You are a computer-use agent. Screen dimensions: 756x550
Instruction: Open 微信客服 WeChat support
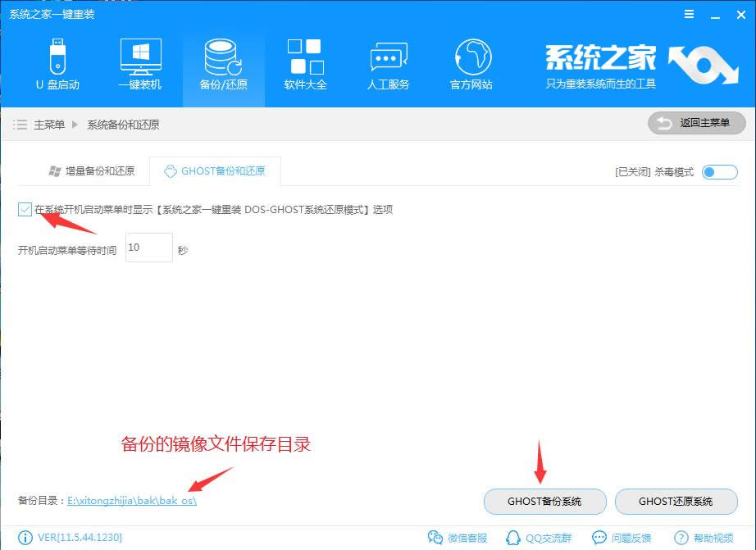457,538
